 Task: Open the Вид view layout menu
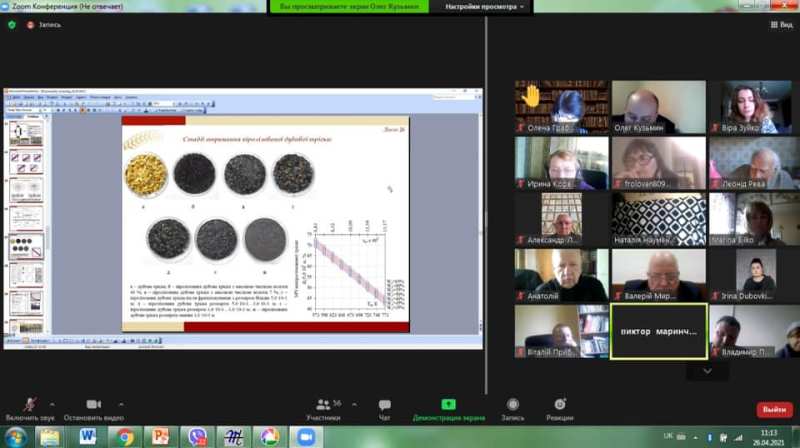coord(782,24)
